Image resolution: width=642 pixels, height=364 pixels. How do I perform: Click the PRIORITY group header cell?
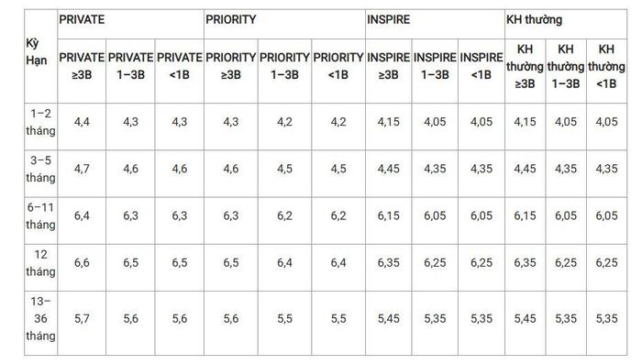[284, 24]
